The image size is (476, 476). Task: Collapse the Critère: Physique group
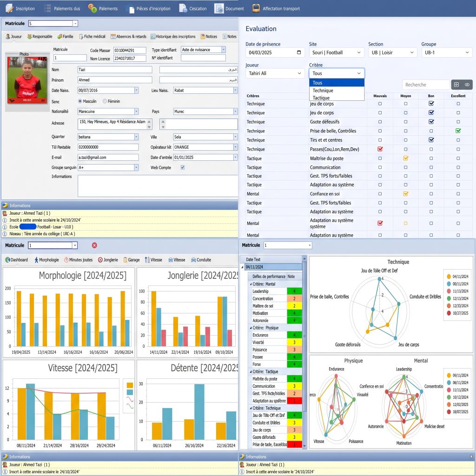tap(251, 328)
